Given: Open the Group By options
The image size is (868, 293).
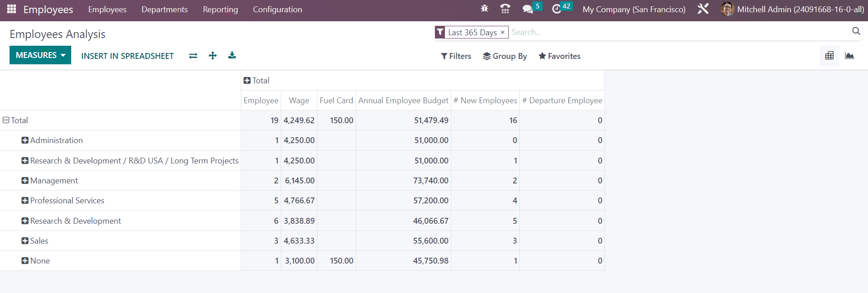Looking at the screenshot, I should [x=505, y=56].
